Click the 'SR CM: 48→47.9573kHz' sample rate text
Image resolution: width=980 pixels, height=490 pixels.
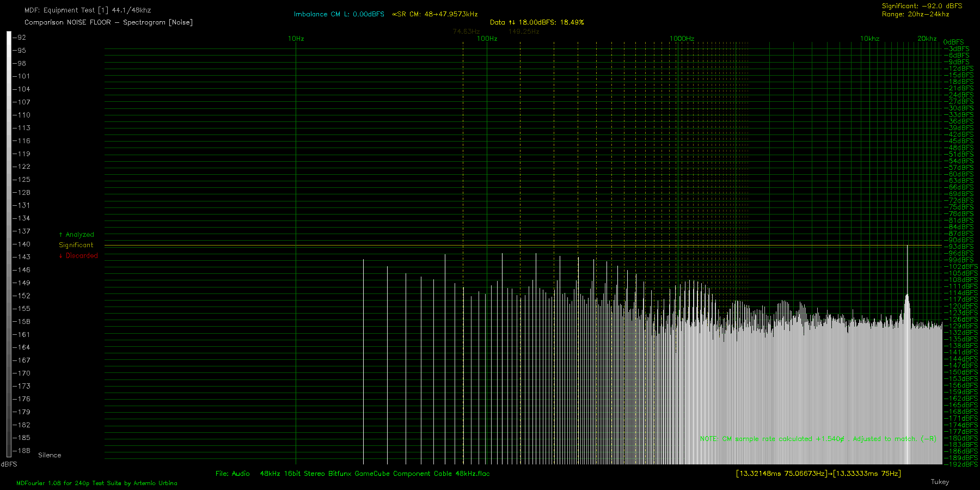(435, 14)
